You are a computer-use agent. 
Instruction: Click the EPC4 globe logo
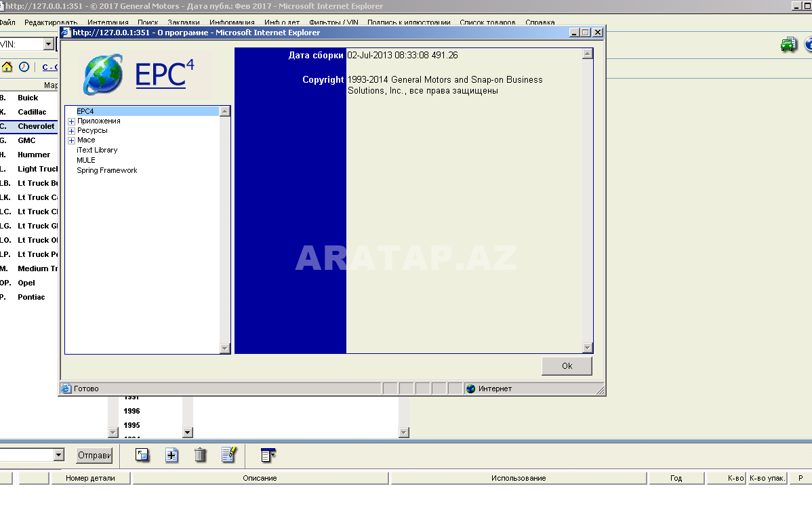click(103, 74)
